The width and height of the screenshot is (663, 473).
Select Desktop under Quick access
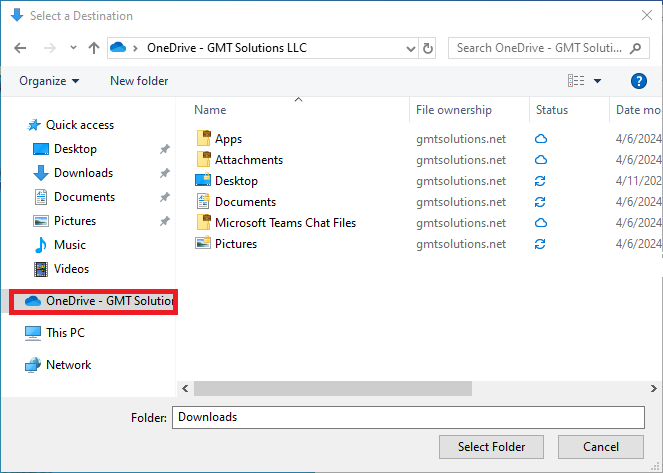click(x=75, y=149)
